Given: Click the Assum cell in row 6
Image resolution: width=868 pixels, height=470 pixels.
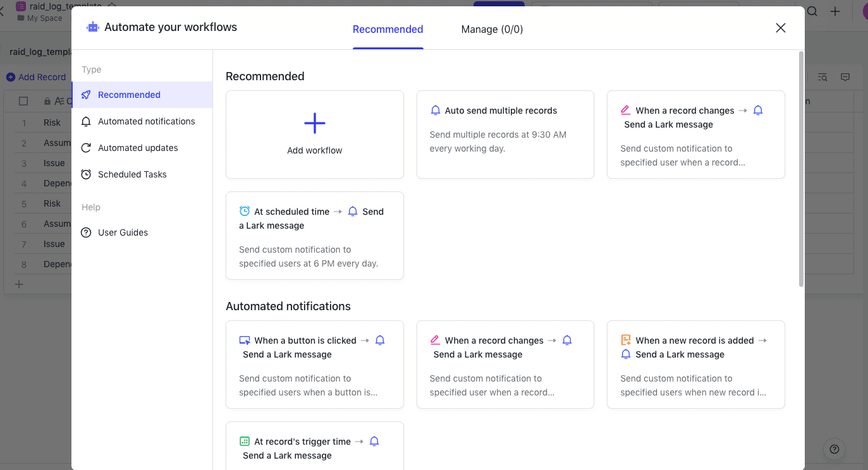Looking at the screenshot, I should click(x=54, y=224).
